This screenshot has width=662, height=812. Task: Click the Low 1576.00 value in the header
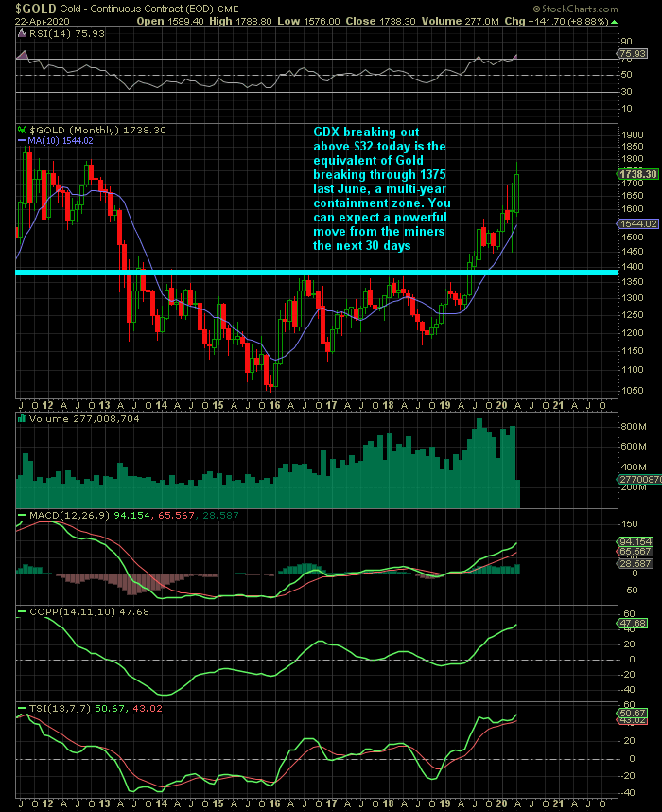tap(308, 21)
